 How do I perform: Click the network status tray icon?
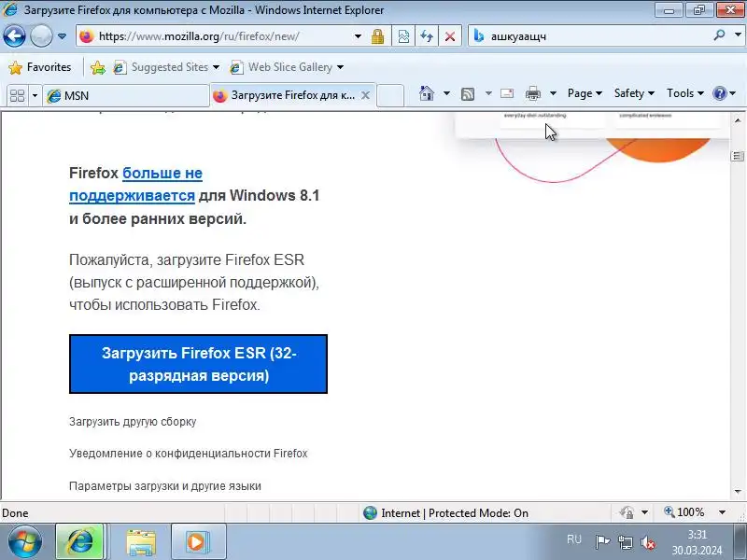pyautogui.click(x=625, y=542)
